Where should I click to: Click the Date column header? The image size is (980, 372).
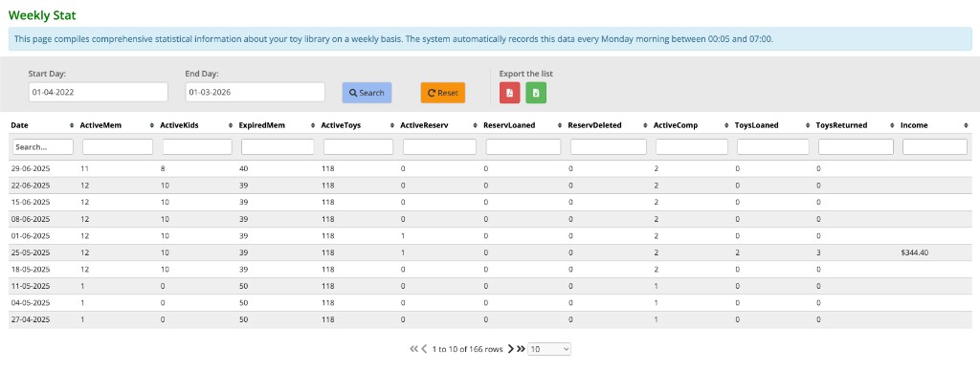[x=20, y=125]
